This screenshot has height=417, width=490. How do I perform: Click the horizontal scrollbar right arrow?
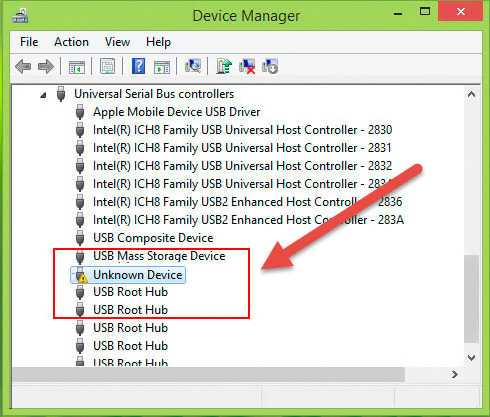pyautogui.click(x=455, y=374)
